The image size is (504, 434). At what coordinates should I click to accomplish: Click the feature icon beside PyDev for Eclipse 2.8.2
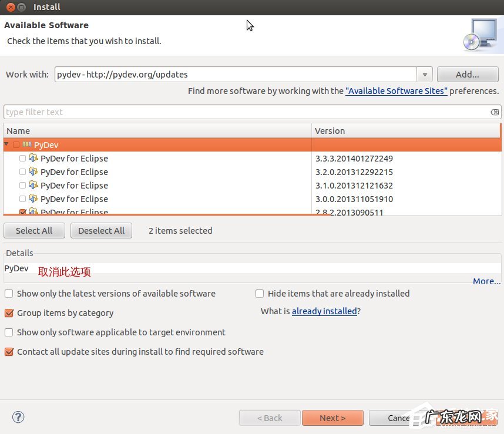(x=34, y=211)
